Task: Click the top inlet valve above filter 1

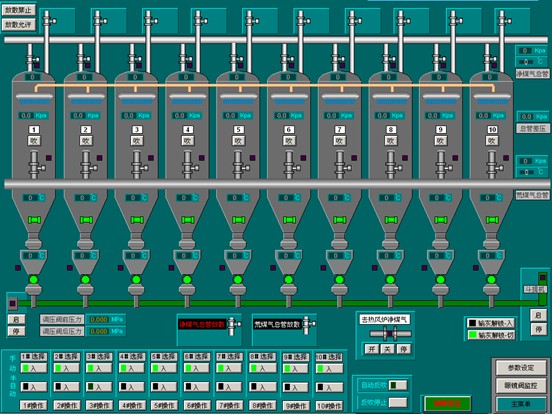Action: [x=49, y=20]
